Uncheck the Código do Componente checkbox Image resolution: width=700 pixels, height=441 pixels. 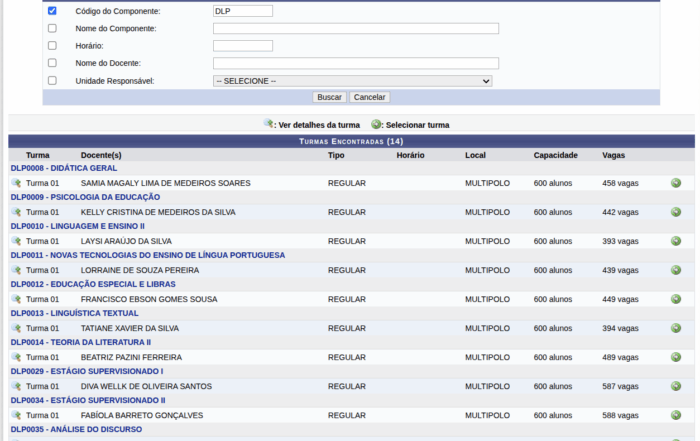coord(52,11)
